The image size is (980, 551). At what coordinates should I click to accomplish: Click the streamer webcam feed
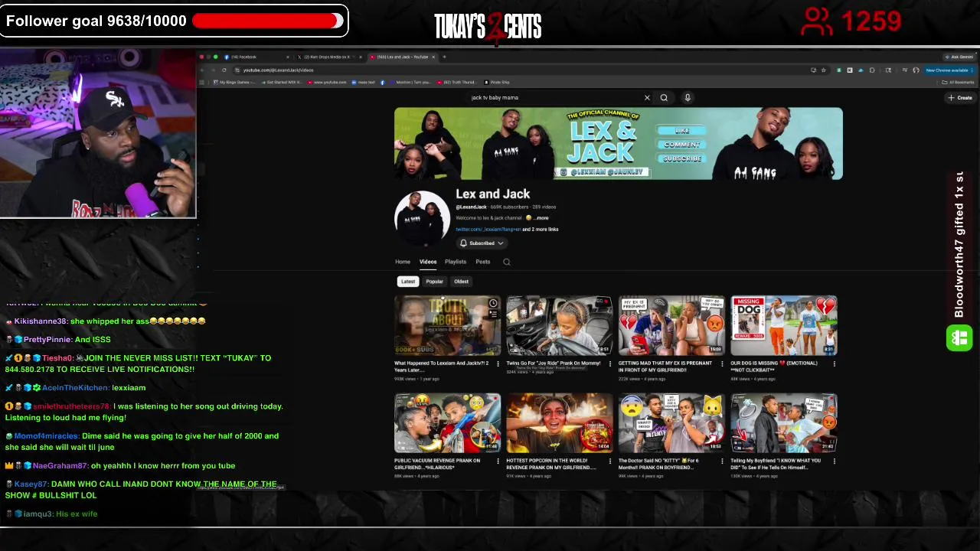[98, 135]
